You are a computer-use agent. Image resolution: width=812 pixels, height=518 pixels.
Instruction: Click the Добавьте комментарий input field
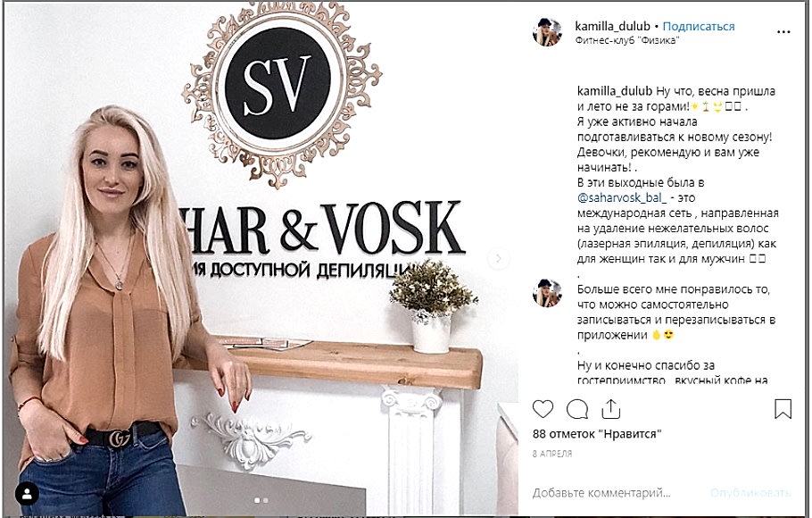point(601,493)
